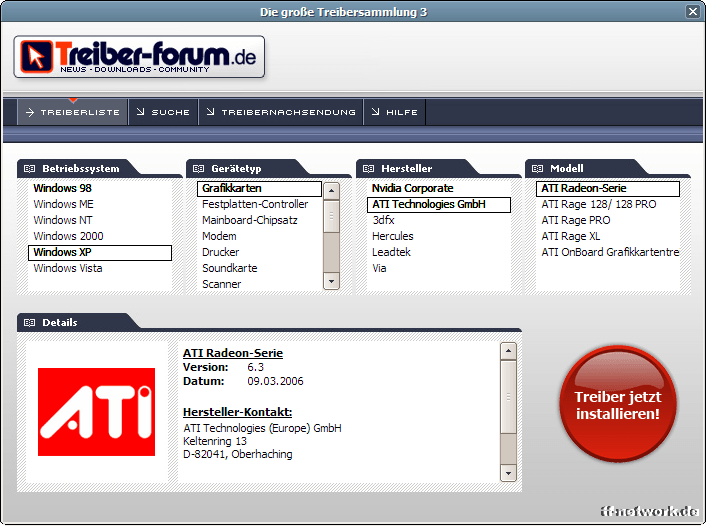Click the Gerätetyp panel book icon
Image resolution: width=706 pixels, height=526 pixels.
coord(199,168)
